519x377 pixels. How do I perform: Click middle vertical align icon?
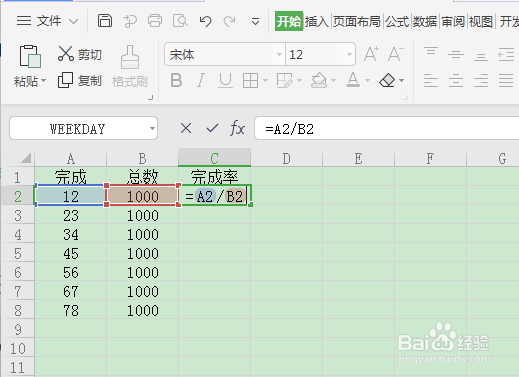point(456,54)
